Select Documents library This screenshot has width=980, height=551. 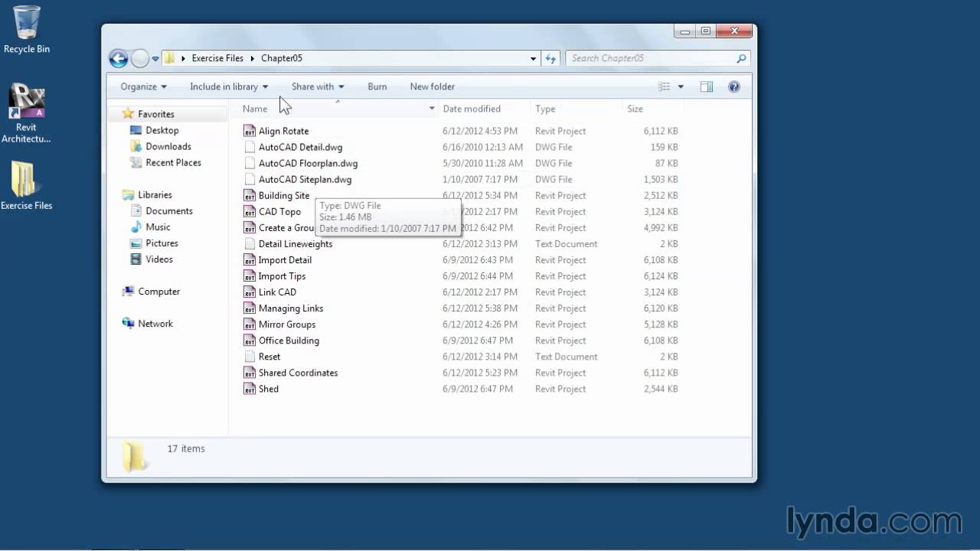[169, 210]
